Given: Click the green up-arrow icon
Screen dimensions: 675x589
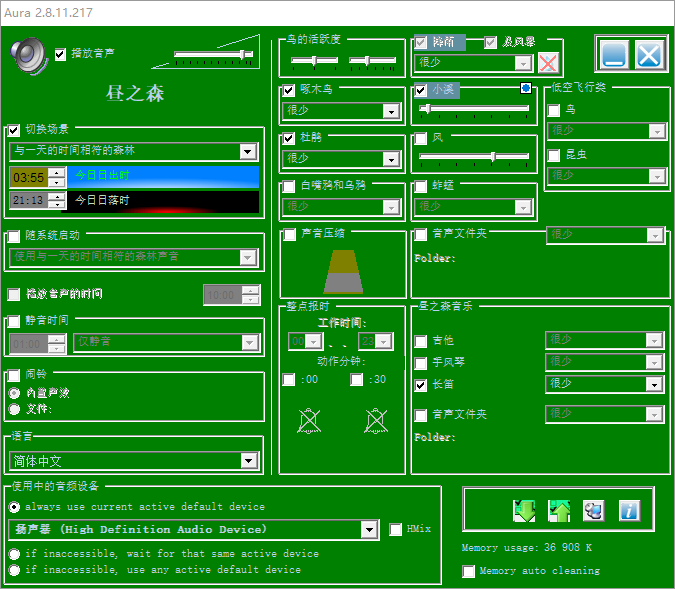Looking at the screenshot, I should point(559,511).
